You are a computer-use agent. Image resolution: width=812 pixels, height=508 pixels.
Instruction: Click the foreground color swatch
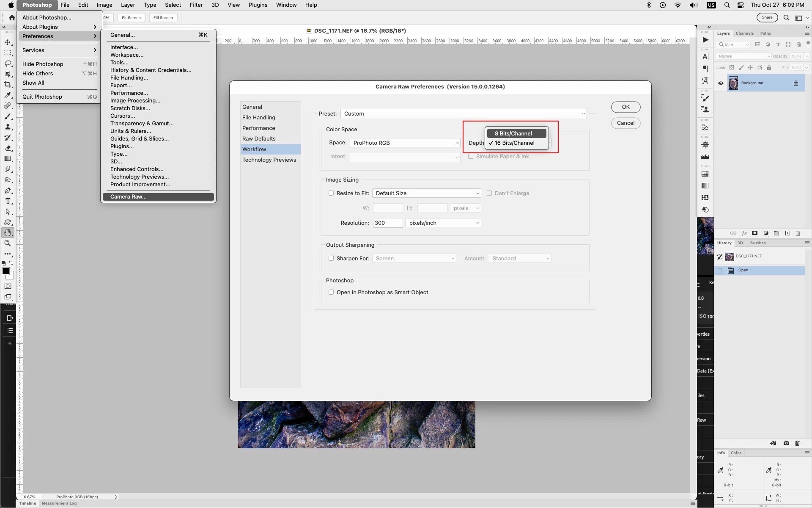(5, 271)
